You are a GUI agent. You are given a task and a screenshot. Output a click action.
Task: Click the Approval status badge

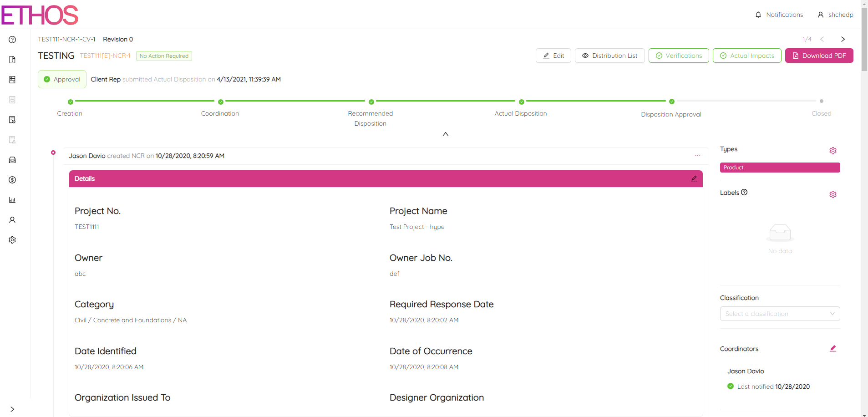coord(62,79)
